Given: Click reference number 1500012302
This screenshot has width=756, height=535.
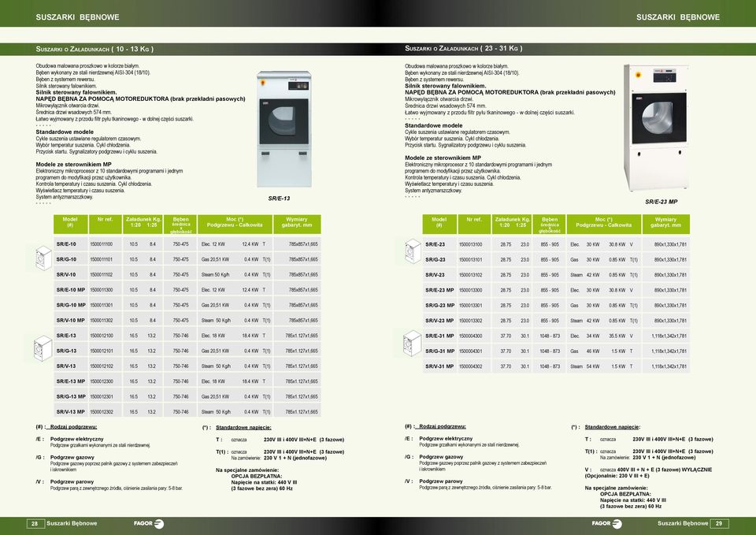Looking at the screenshot, I should pos(102,412).
